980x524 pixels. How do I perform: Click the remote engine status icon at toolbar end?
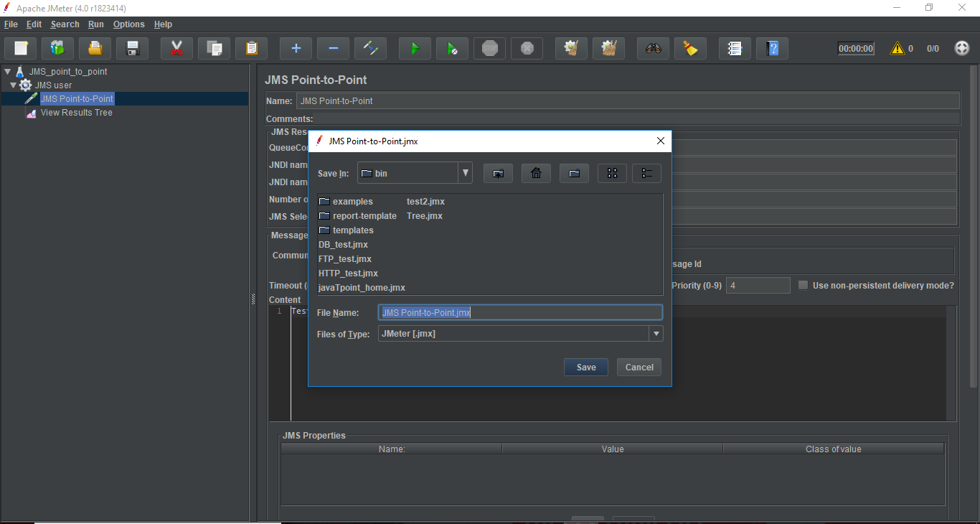[962, 48]
